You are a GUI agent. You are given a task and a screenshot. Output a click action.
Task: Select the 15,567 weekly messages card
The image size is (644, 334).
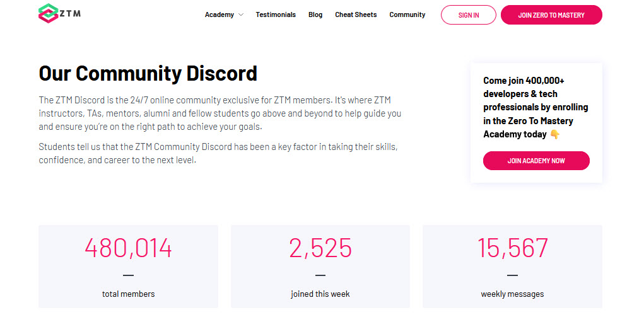(x=512, y=267)
